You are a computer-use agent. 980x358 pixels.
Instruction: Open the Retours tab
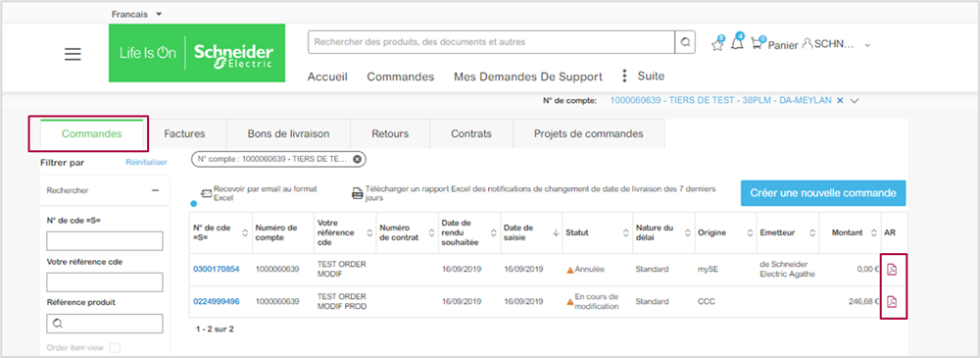[x=390, y=133]
